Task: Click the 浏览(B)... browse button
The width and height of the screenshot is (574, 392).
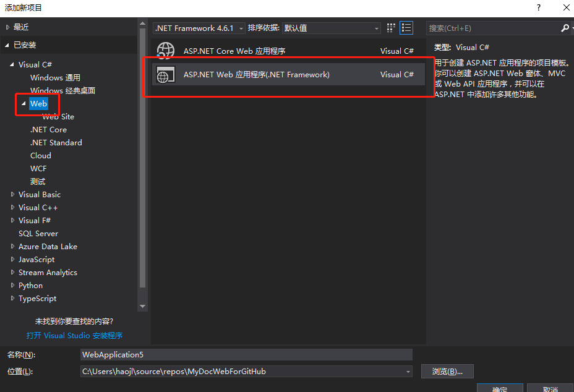Action: 447,372
